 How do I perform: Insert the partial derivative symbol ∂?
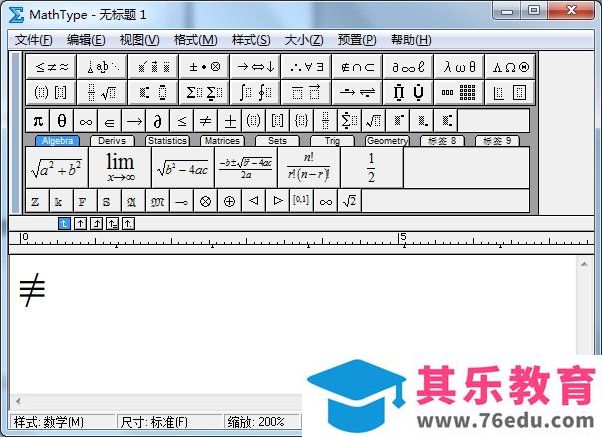(x=157, y=121)
